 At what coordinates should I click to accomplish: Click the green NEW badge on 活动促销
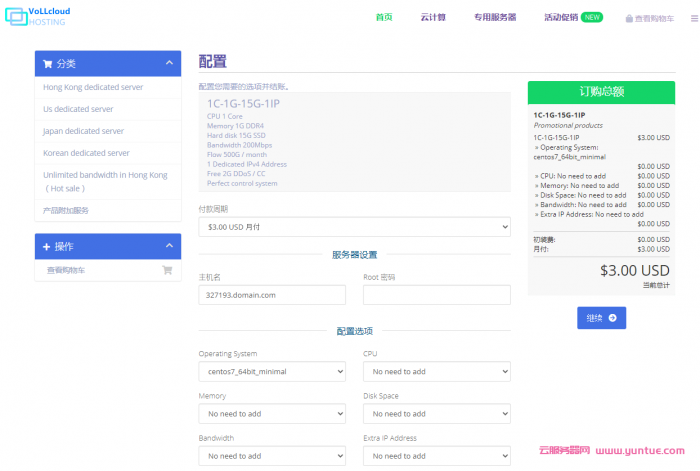(x=592, y=17)
